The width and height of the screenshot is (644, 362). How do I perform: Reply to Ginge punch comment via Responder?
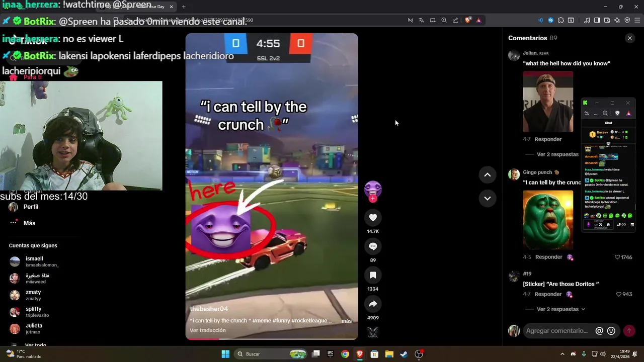tap(548, 257)
